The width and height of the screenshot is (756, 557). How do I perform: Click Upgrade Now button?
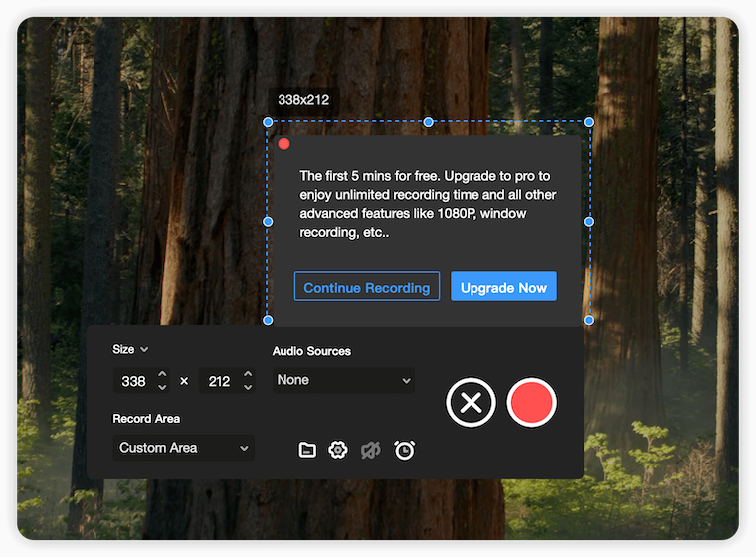[503, 287]
